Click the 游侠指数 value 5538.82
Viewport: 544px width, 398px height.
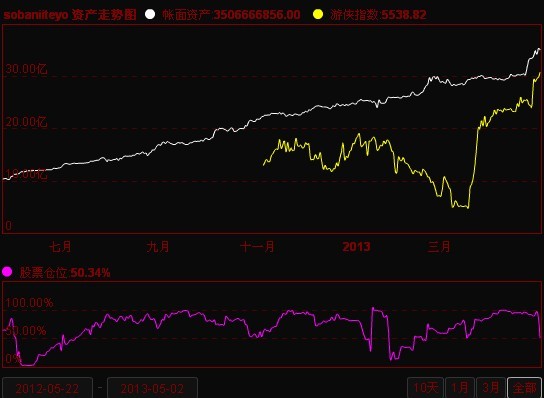click(x=404, y=15)
